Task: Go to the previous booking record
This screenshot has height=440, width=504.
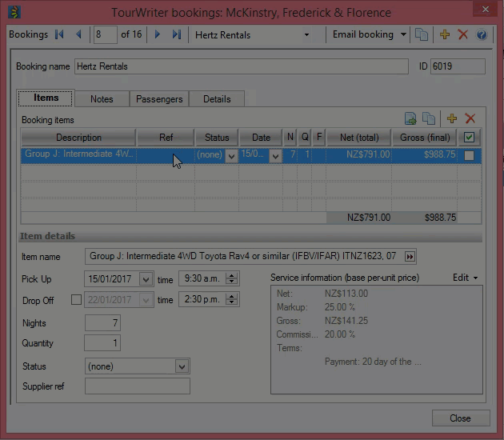Action: [78, 35]
